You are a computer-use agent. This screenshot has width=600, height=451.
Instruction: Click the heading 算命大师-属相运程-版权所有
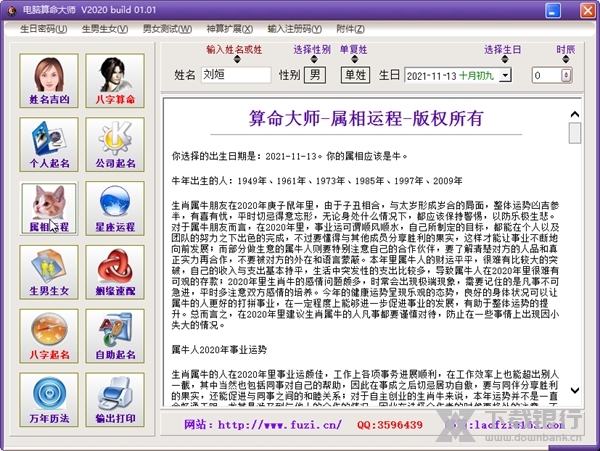366,118
